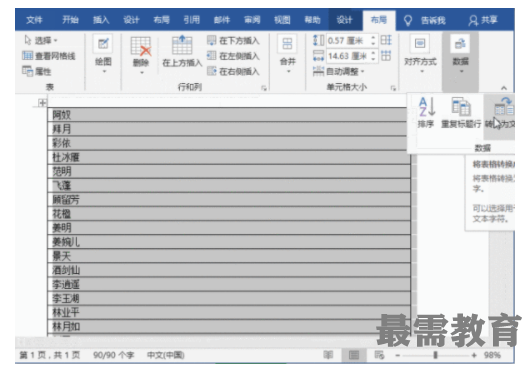Click the column width field 14.63 厘米

click(348, 56)
